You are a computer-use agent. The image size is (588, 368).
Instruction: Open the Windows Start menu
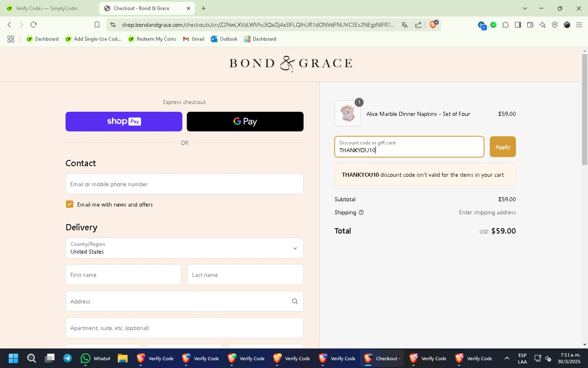coord(13,358)
